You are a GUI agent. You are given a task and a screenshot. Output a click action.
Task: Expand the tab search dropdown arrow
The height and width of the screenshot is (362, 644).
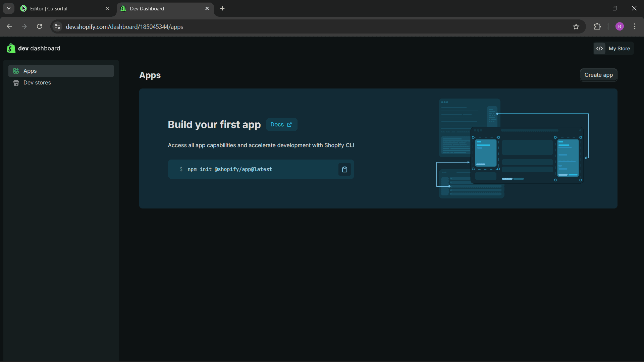coord(9,8)
